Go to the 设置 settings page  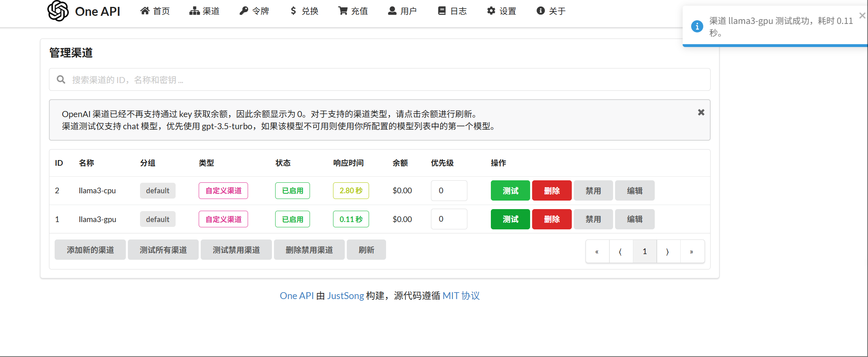pos(501,11)
